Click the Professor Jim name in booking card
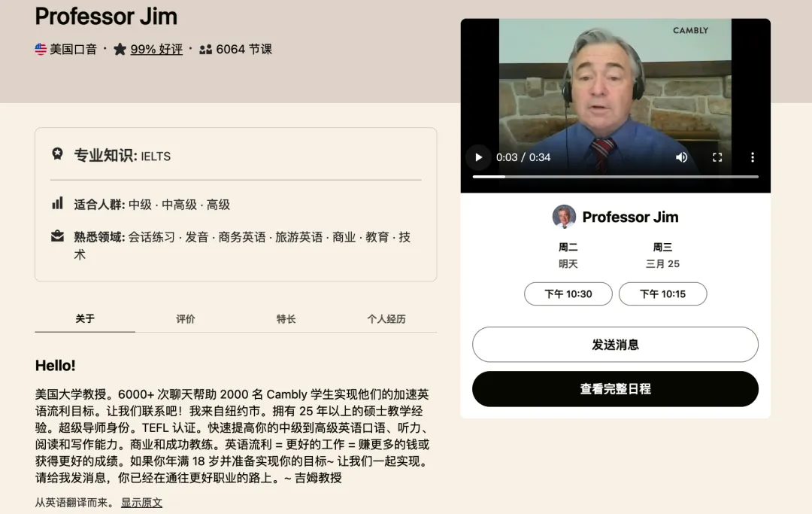The image size is (812, 514). (x=630, y=217)
